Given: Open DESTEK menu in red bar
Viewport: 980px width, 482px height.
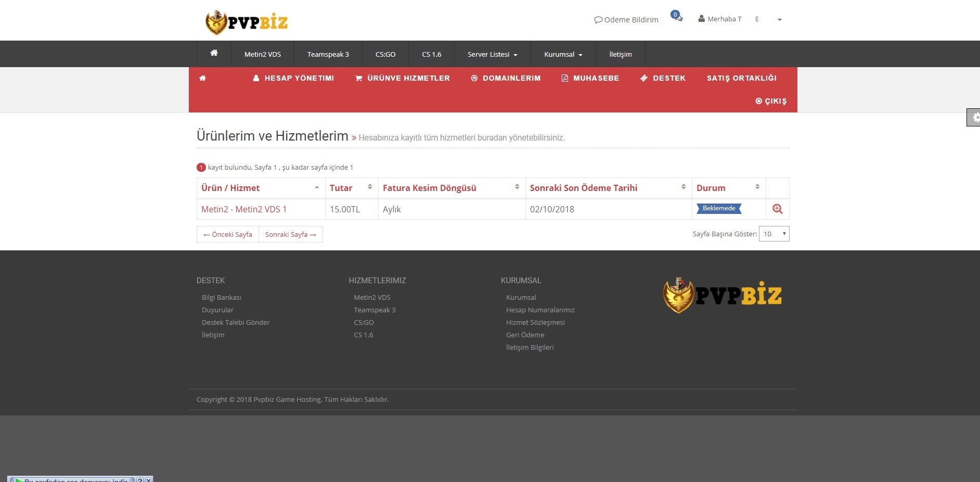Looking at the screenshot, I should click(x=663, y=78).
